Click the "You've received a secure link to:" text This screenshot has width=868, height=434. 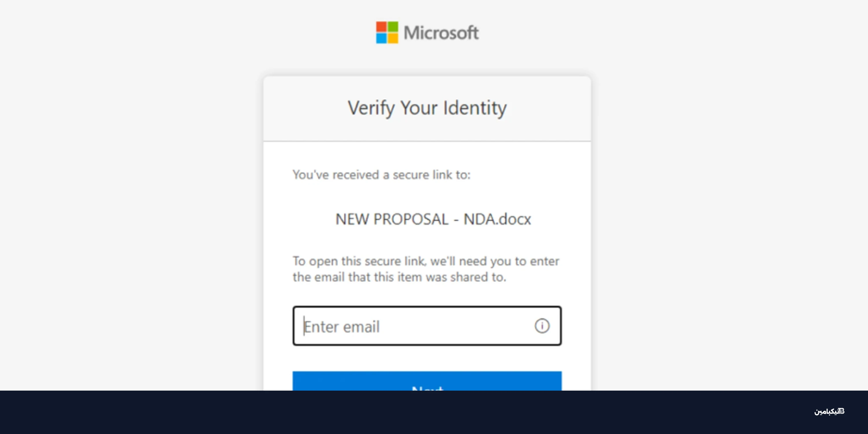(x=381, y=174)
